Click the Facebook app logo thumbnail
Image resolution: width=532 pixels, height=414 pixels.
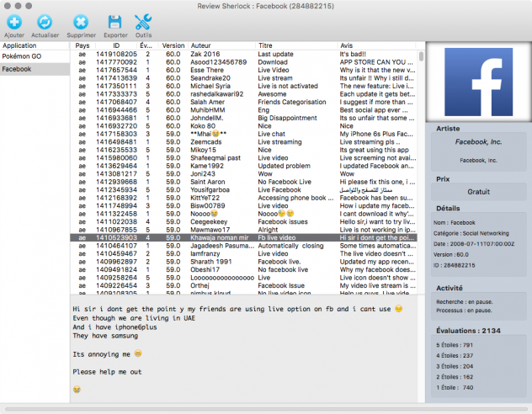click(478, 82)
